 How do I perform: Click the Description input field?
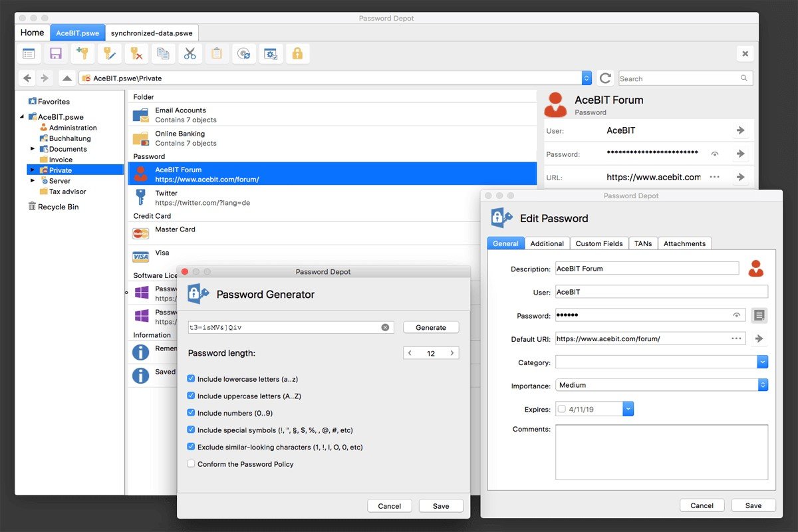coord(647,269)
